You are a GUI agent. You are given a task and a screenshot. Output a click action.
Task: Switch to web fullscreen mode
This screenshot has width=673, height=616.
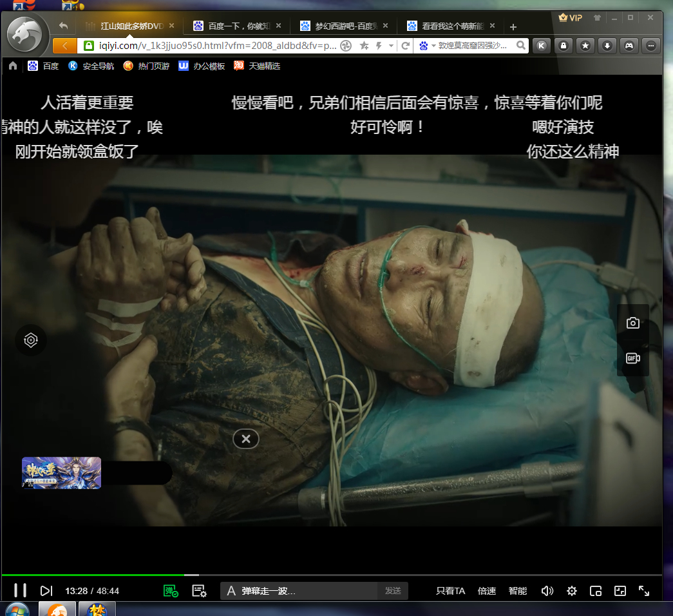click(x=620, y=591)
